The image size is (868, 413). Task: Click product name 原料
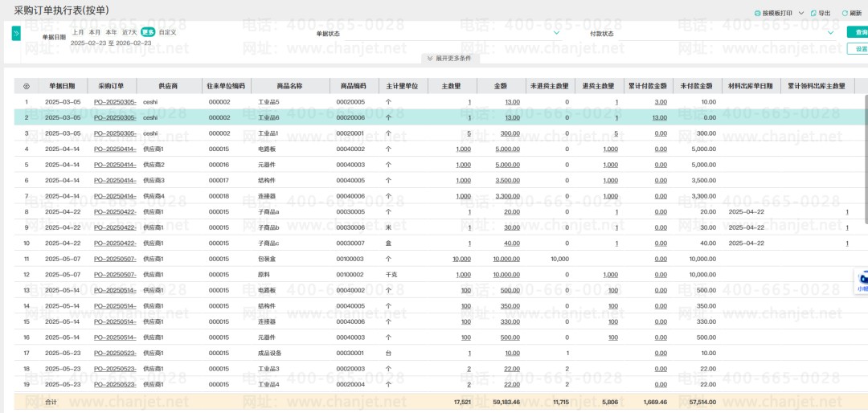point(264,275)
